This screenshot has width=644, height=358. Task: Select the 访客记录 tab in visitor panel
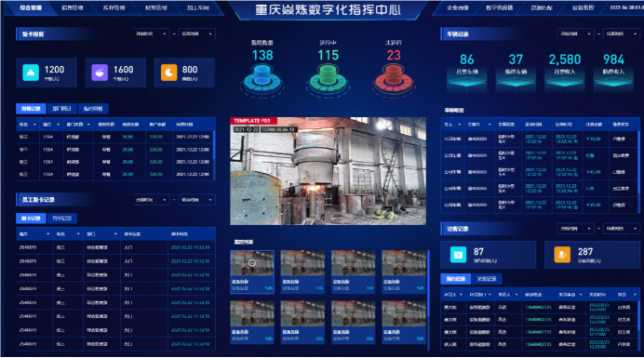(487, 279)
